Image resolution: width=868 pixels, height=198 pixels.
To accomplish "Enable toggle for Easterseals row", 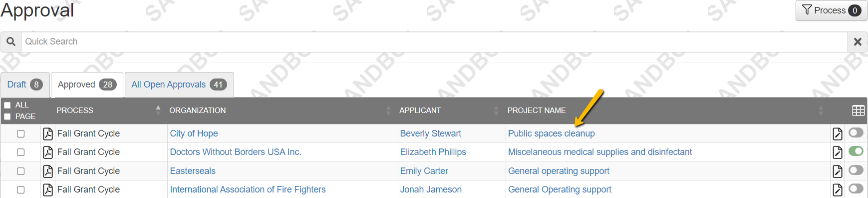I will (x=856, y=170).
